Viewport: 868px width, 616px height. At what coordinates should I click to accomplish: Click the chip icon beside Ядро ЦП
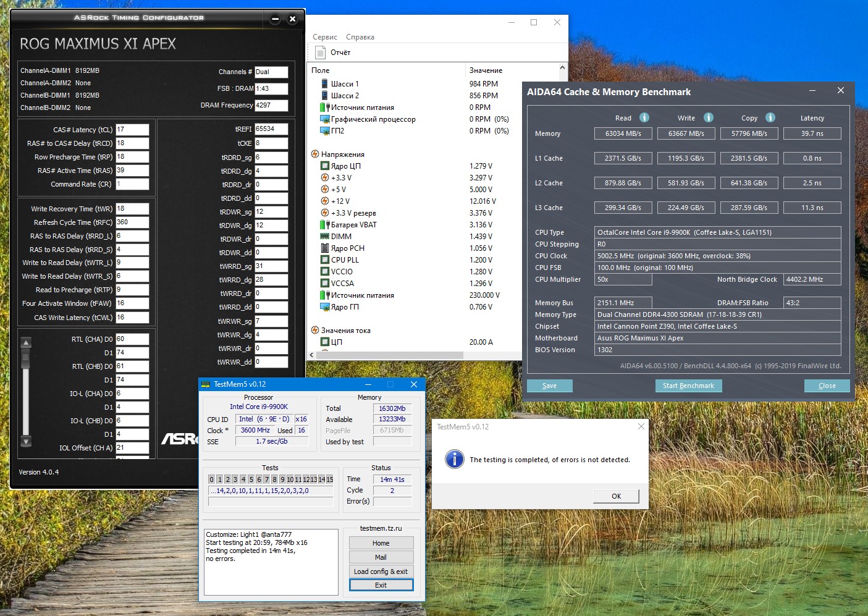(324, 166)
